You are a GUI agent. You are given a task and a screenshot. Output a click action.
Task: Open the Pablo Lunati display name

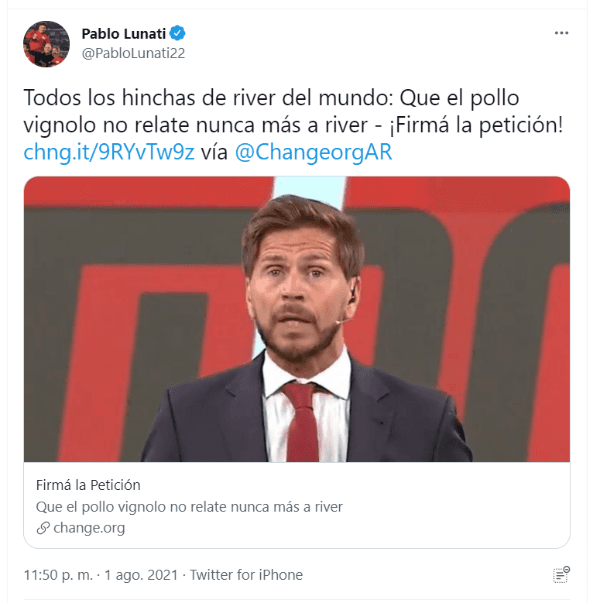[x=124, y=34]
